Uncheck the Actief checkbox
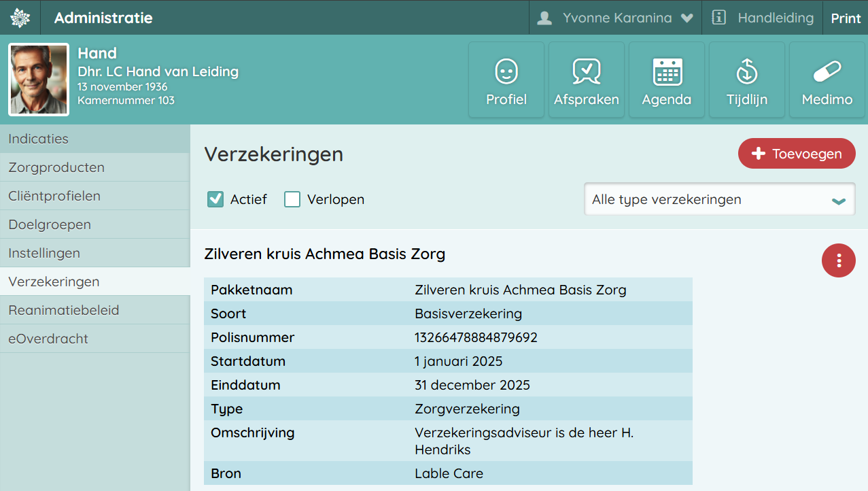 215,199
